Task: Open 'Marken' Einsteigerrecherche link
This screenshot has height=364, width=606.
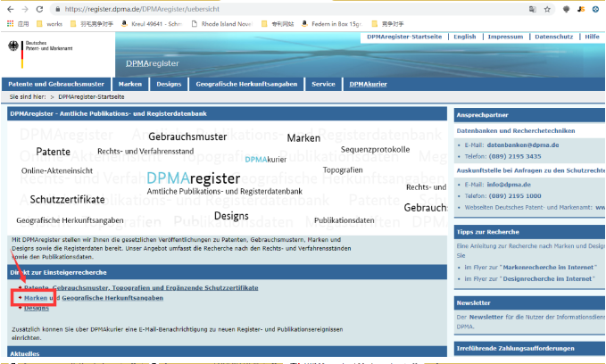Action: [x=36, y=298]
